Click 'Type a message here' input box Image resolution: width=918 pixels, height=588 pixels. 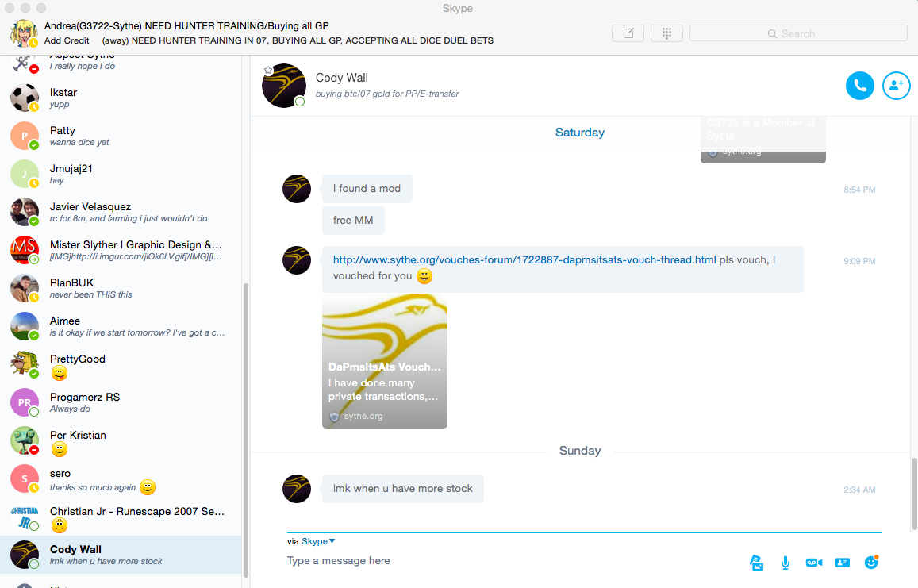(515, 561)
